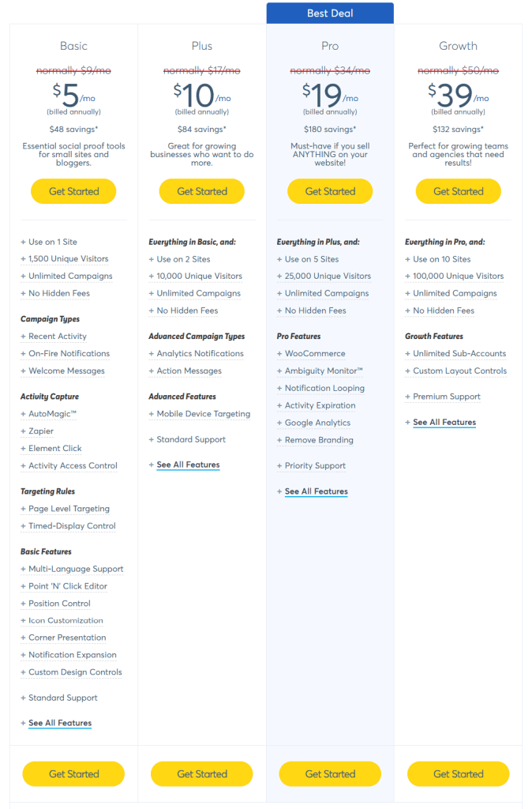
Task: Select the Best Deal banner above Pro
Action: tap(330, 13)
